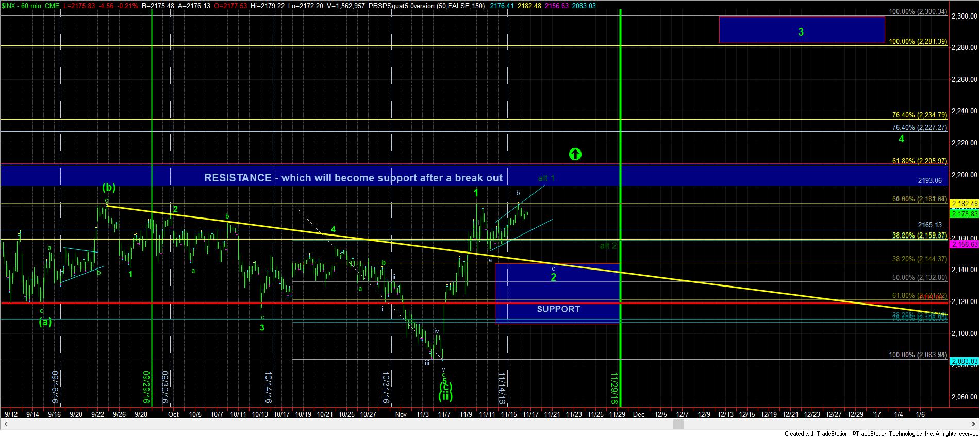Click the green wave 2 label in the support box

(553, 277)
